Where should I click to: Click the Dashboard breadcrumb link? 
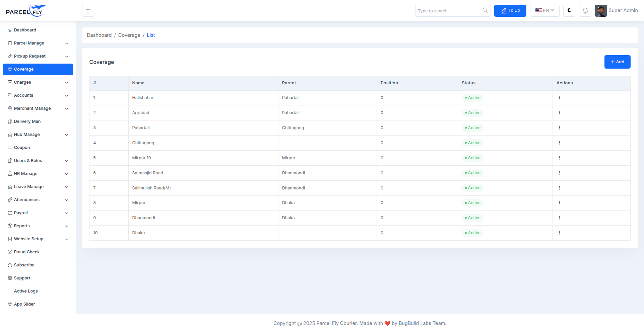(x=99, y=35)
